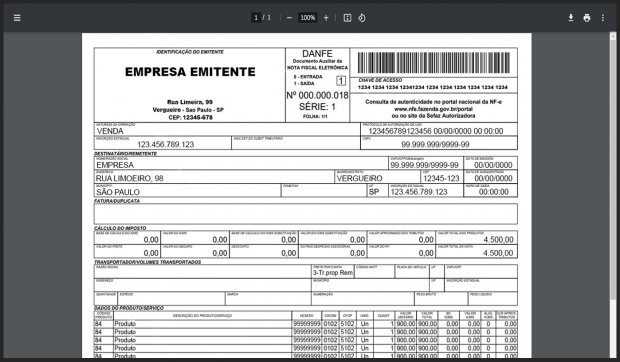Click the products total value 4.500,00
The height and width of the screenshot is (362, 620).
[498, 239]
